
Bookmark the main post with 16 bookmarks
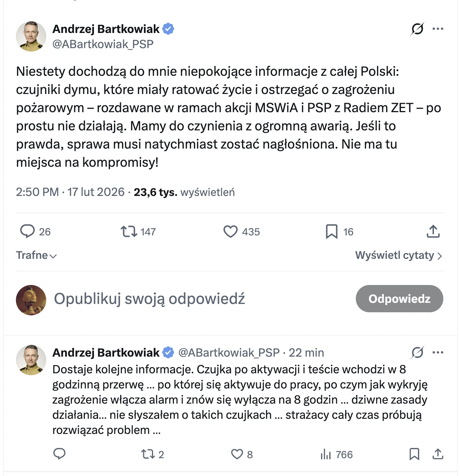coord(332,231)
